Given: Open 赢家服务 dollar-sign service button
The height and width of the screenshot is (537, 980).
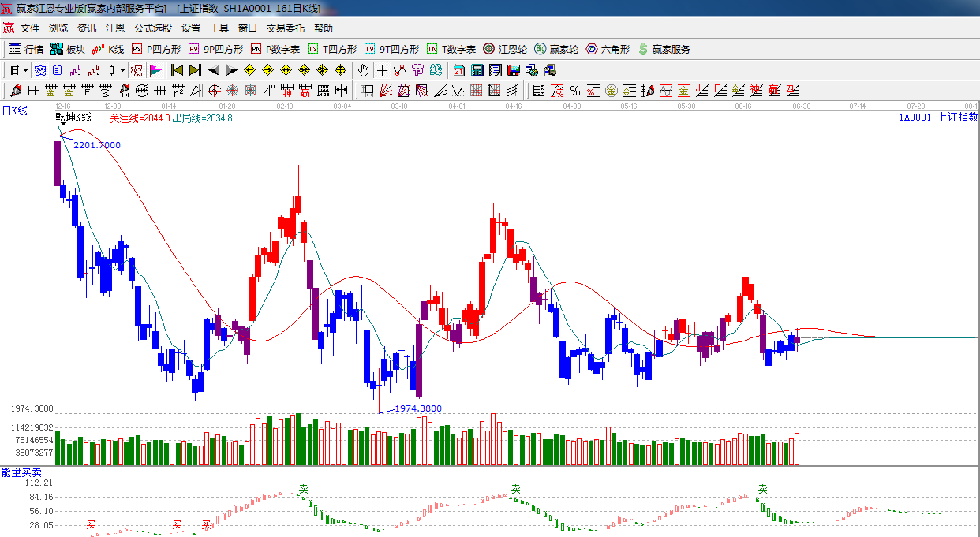Looking at the screenshot, I should tap(664, 49).
